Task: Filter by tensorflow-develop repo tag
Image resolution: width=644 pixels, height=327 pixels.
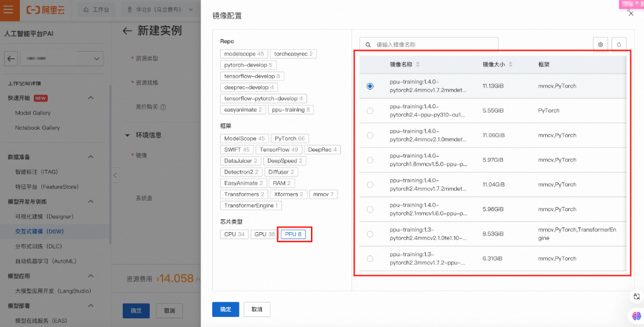Action: [252, 76]
